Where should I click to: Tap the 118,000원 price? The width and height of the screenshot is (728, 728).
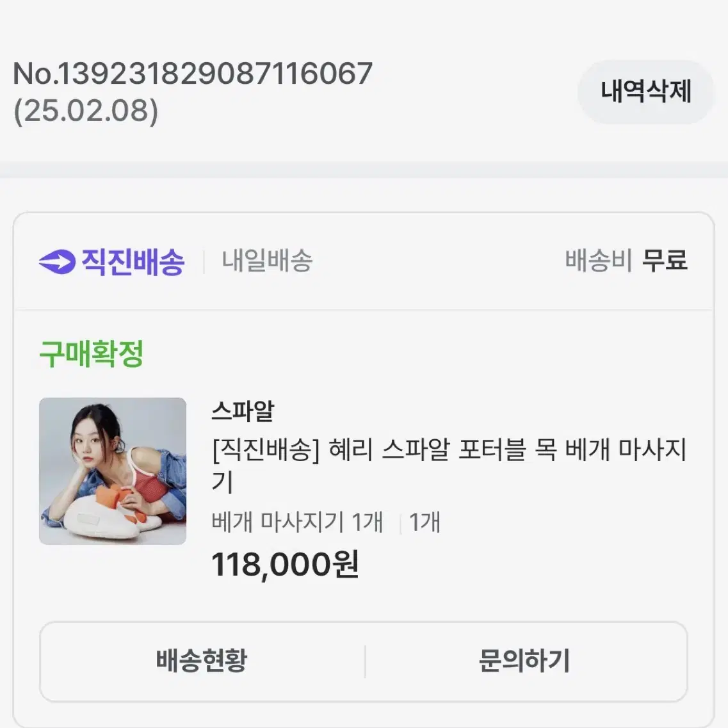285,565
